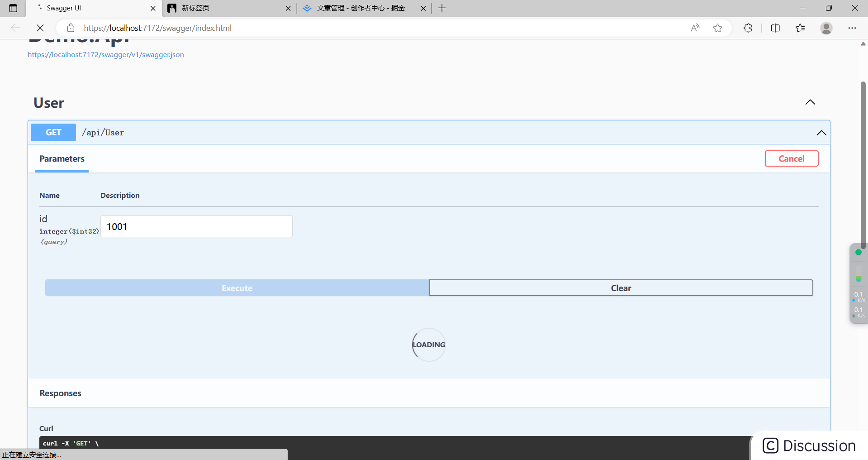Image resolution: width=868 pixels, height=460 pixels.
Task: Open the Discussion widget
Action: click(x=809, y=446)
